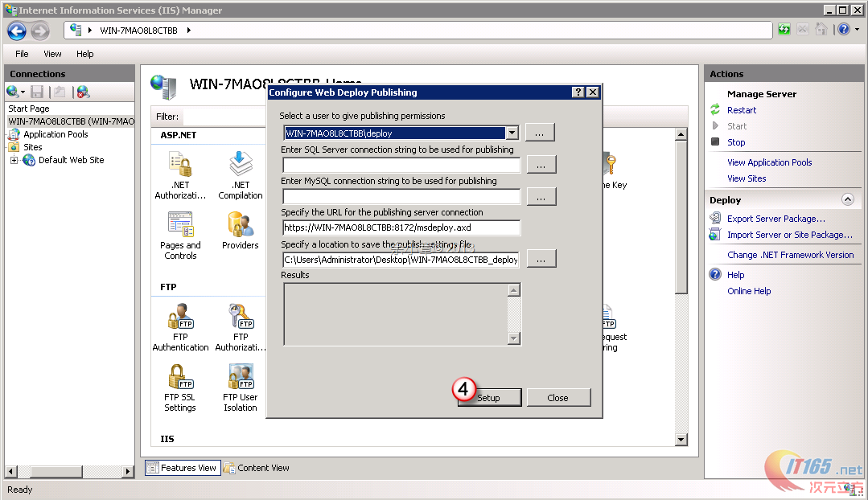Expand the Default Web Site tree node
Viewport: 868px width, 500px height.
click(14, 160)
